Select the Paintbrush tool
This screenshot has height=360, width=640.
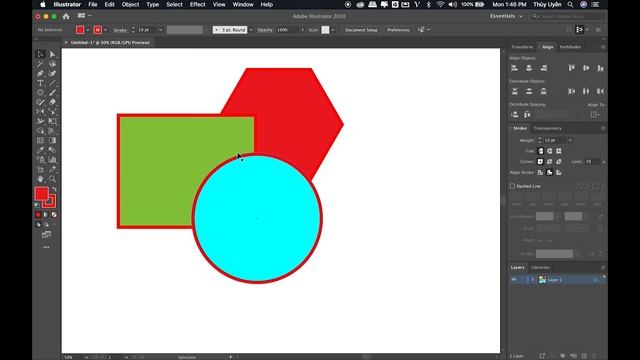pyautogui.click(x=52, y=93)
